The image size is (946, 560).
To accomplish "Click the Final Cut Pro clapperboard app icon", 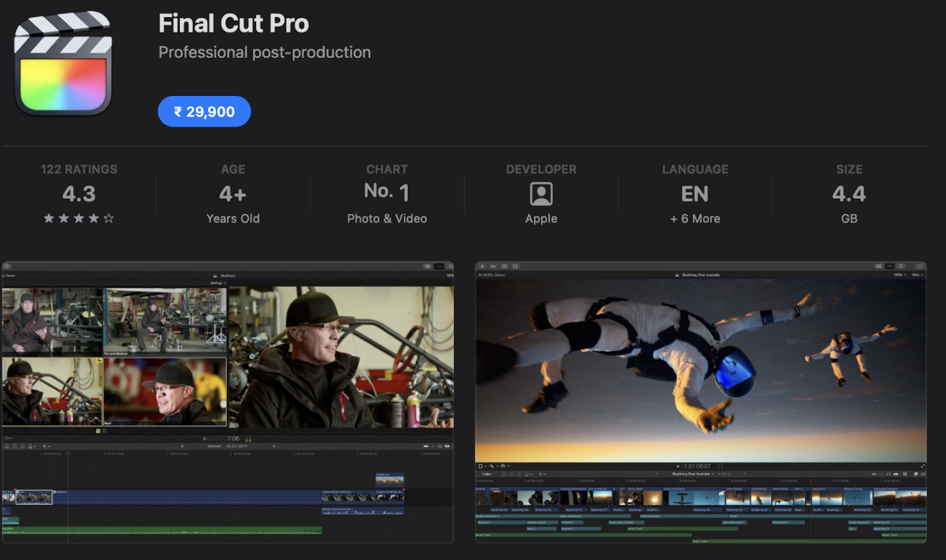I will click(x=63, y=63).
